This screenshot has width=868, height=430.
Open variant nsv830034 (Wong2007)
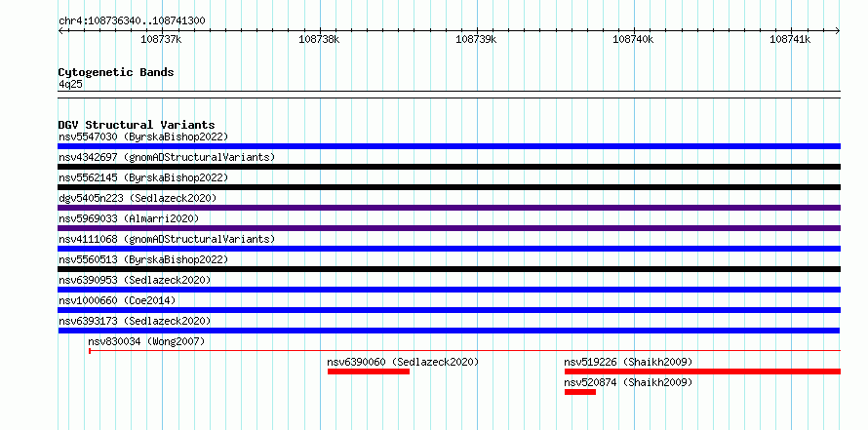[x=146, y=341]
